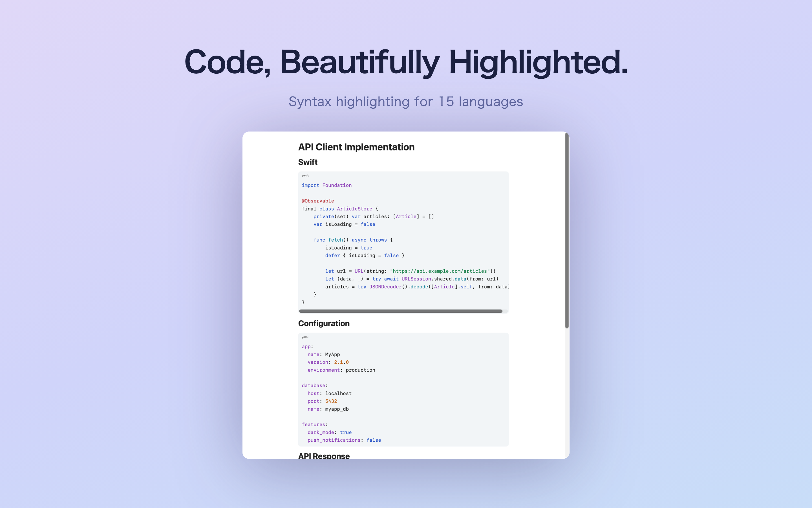Click the 'let (data, _) = try await' line
Image resolution: width=812 pixels, height=508 pixels.
[412, 279]
